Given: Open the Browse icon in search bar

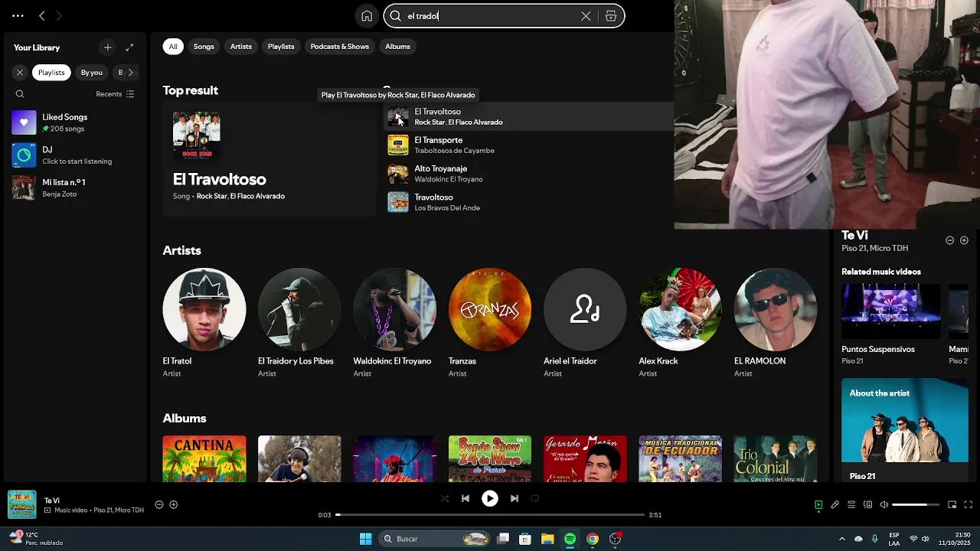Looking at the screenshot, I should 611,16.
